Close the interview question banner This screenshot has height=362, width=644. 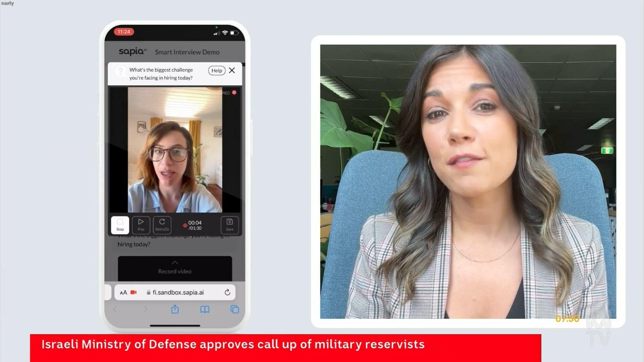(x=232, y=70)
